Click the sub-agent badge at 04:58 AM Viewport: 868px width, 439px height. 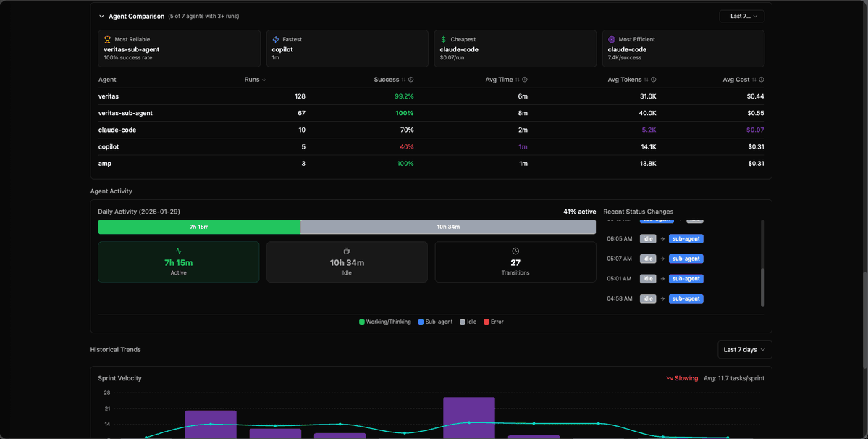686,298
